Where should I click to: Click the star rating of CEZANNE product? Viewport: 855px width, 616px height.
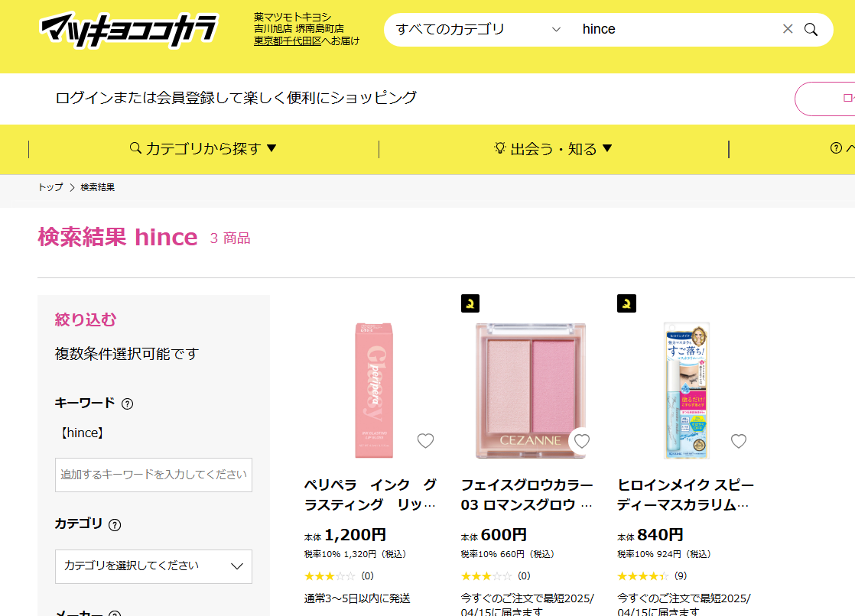pos(486,576)
